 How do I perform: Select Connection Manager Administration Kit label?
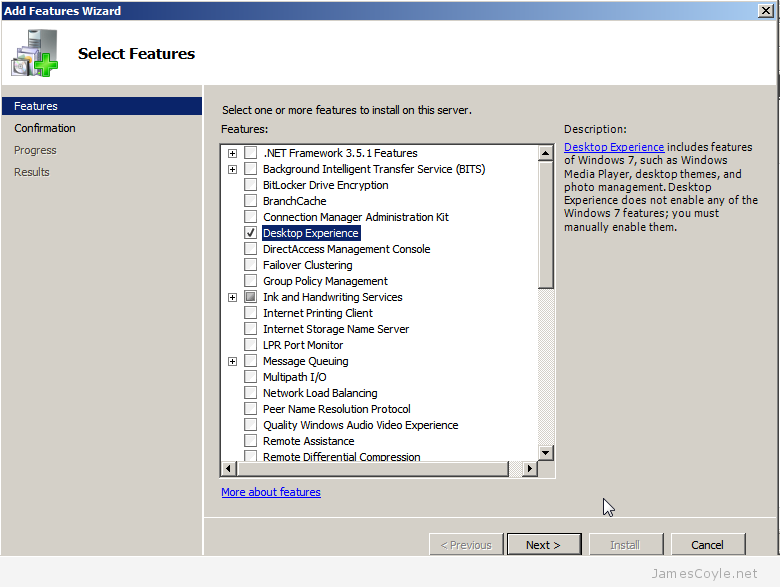pos(356,217)
